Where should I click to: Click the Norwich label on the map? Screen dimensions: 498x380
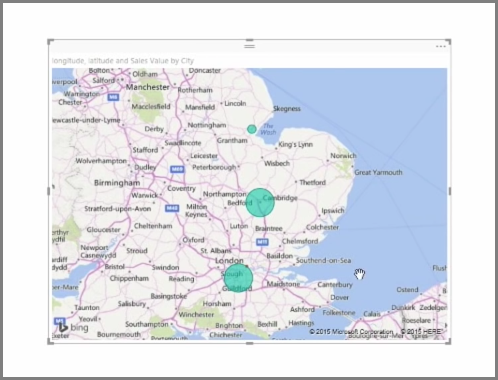point(343,156)
